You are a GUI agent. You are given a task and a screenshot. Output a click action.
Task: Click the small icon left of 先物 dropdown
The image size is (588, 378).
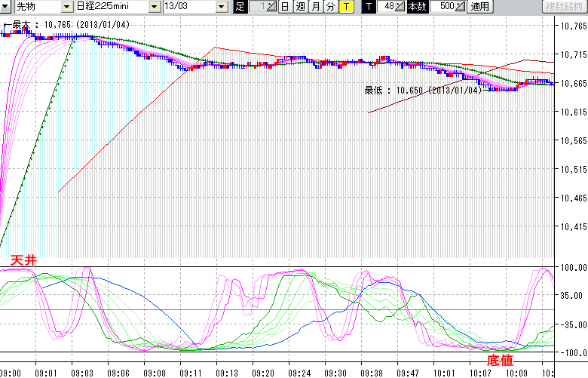pyautogui.click(x=6, y=7)
